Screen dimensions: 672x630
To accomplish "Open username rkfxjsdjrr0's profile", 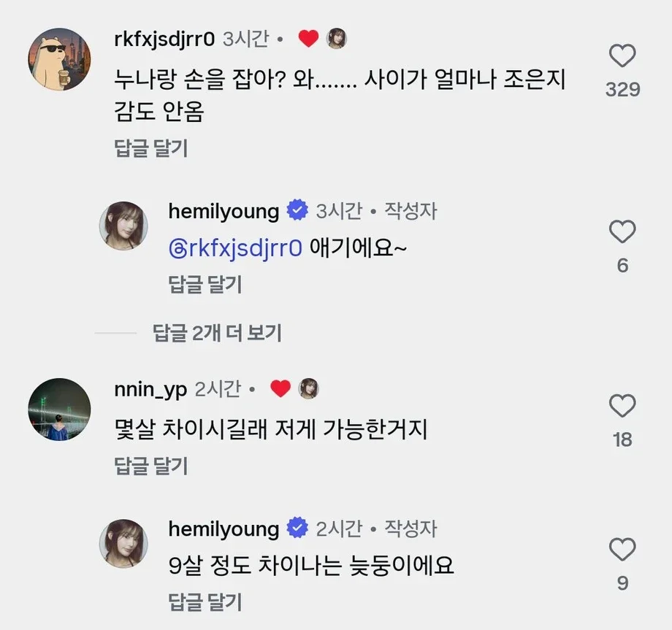I will pyautogui.click(x=164, y=39).
